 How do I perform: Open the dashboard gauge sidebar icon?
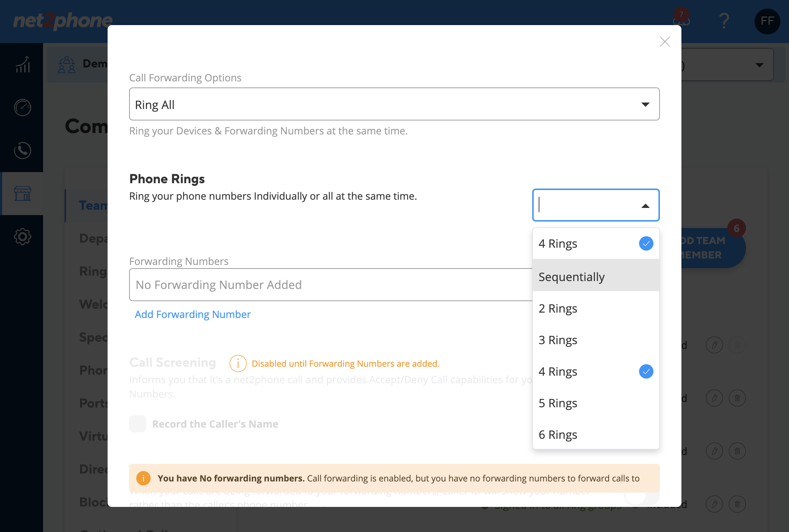click(x=23, y=108)
